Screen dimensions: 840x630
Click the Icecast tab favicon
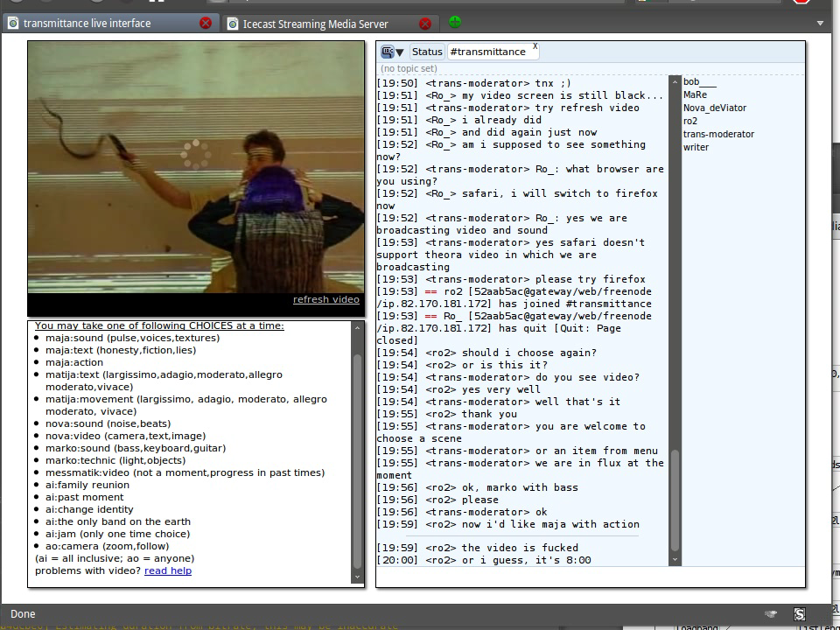coord(233,24)
